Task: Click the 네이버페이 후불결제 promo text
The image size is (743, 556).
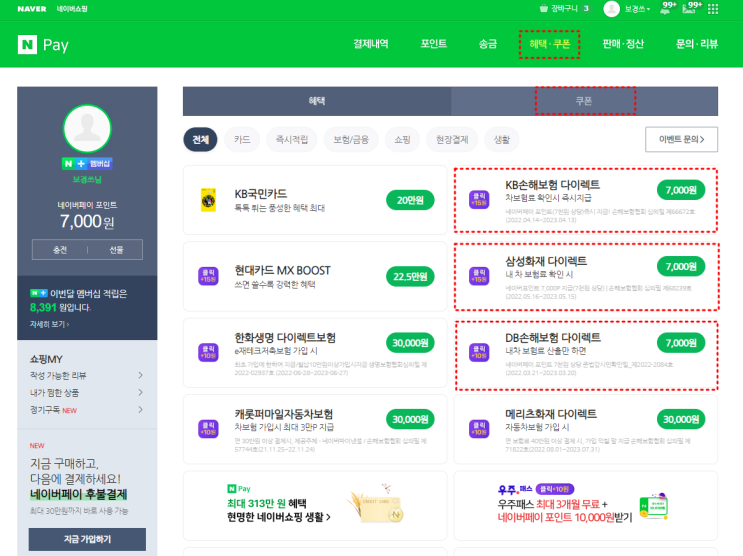Action: 79,494
